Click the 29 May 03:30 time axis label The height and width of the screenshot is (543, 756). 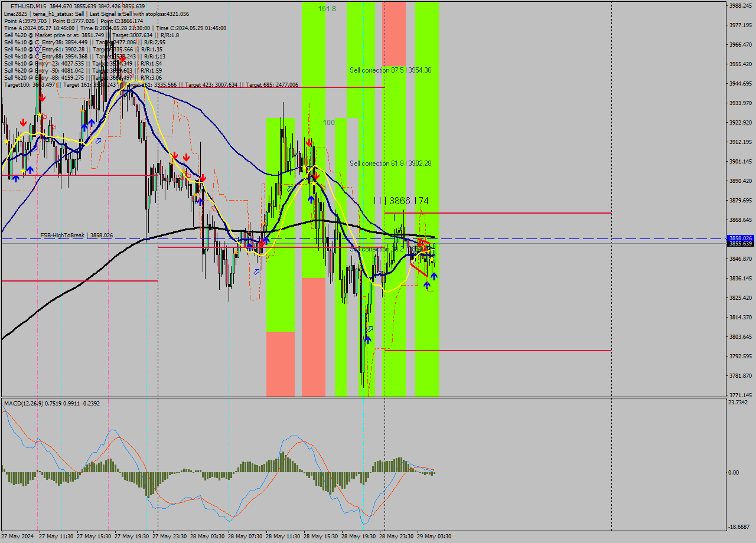click(x=434, y=537)
